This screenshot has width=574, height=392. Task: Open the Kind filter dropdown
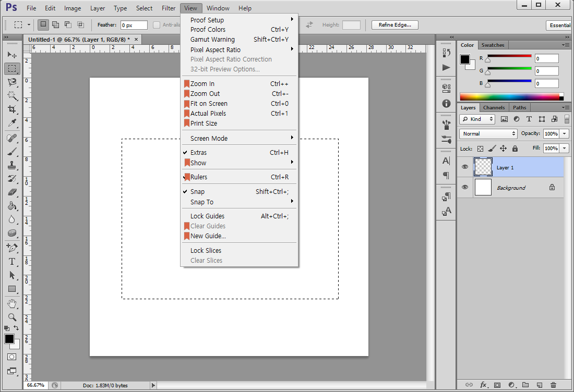[x=477, y=119]
